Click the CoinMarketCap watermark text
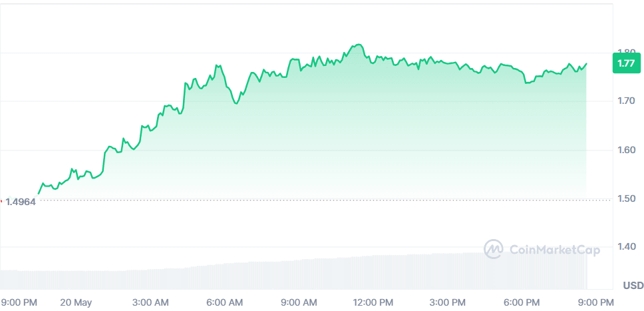This screenshot has width=644, height=311. coord(554,250)
